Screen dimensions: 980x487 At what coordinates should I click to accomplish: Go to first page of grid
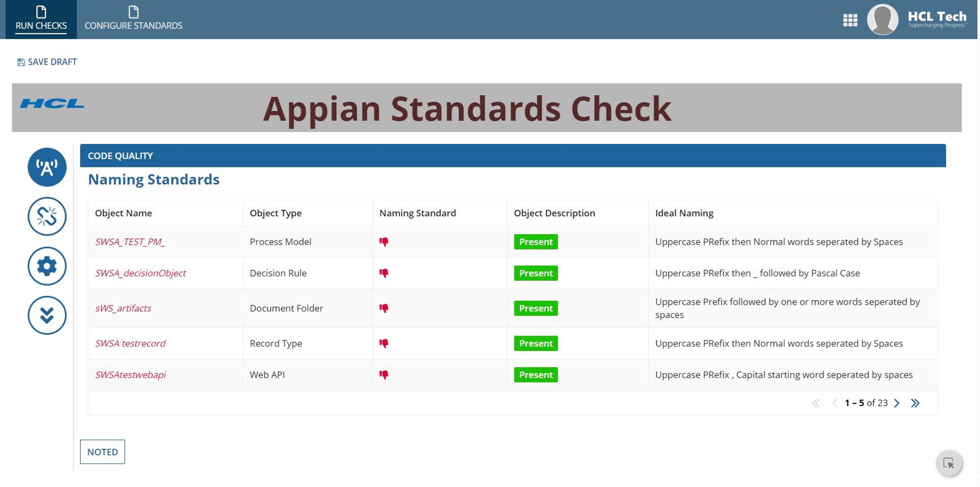[816, 403]
